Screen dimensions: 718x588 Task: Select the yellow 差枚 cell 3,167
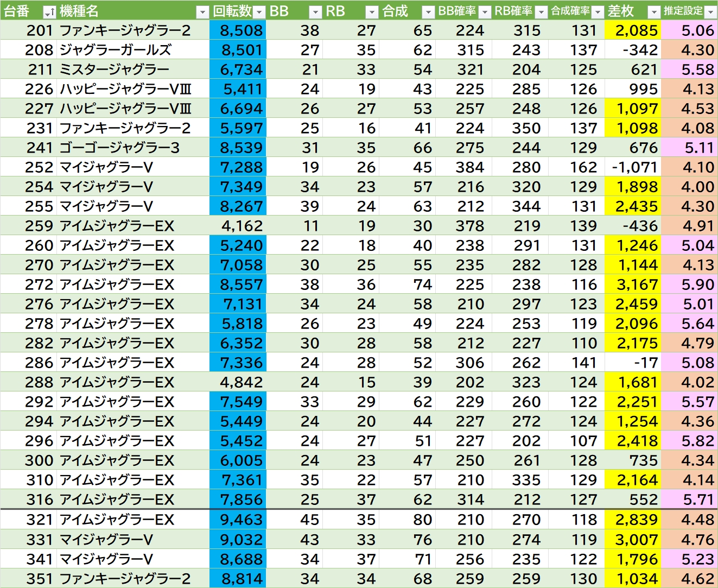[x=633, y=284]
